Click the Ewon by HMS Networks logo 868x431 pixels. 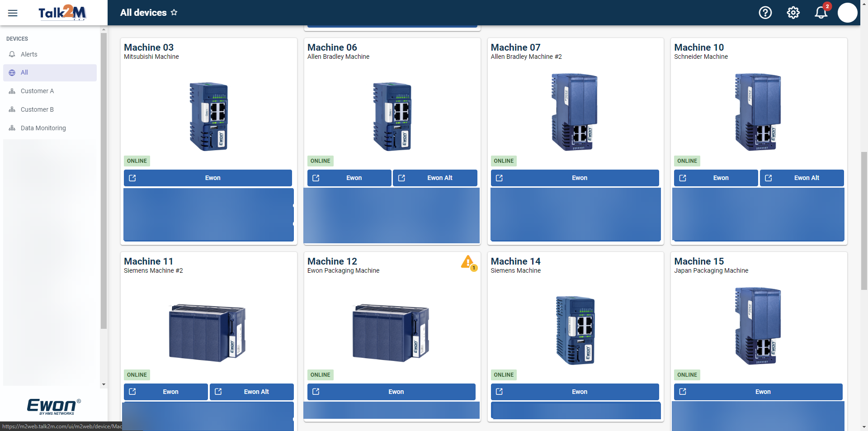click(54, 406)
